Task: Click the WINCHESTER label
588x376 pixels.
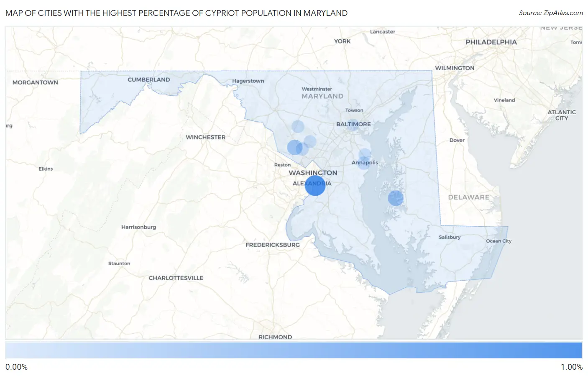Action: click(x=205, y=137)
